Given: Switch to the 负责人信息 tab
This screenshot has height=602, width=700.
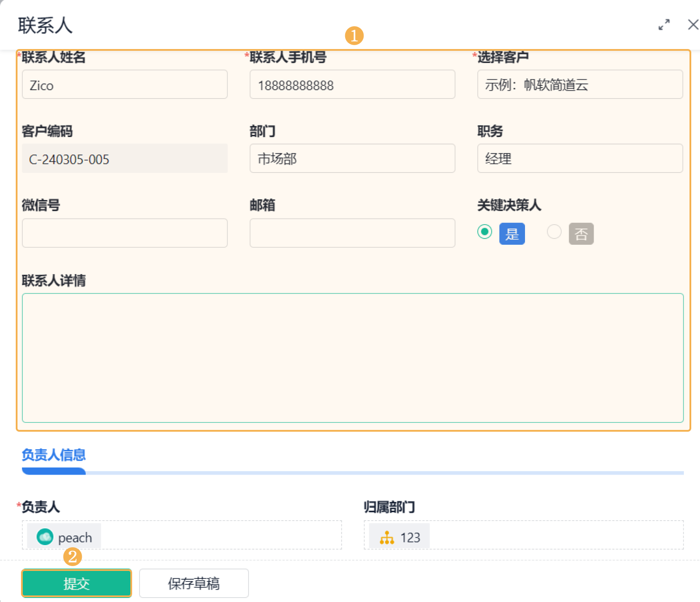Looking at the screenshot, I should [x=54, y=455].
